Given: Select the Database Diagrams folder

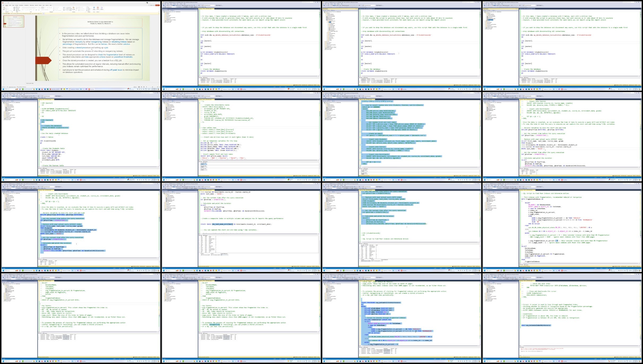Looking at the screenshot, I should 332,21.
